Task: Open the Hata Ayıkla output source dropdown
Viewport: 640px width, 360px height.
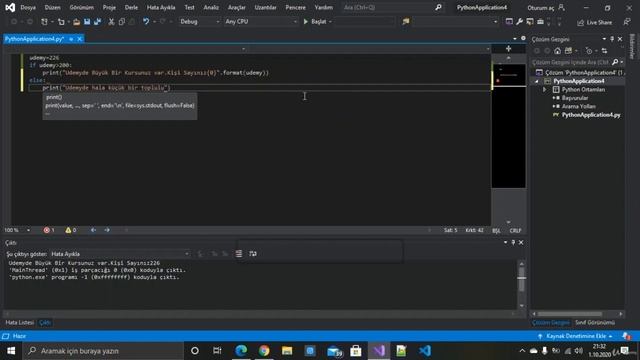Action: point(120,254)
